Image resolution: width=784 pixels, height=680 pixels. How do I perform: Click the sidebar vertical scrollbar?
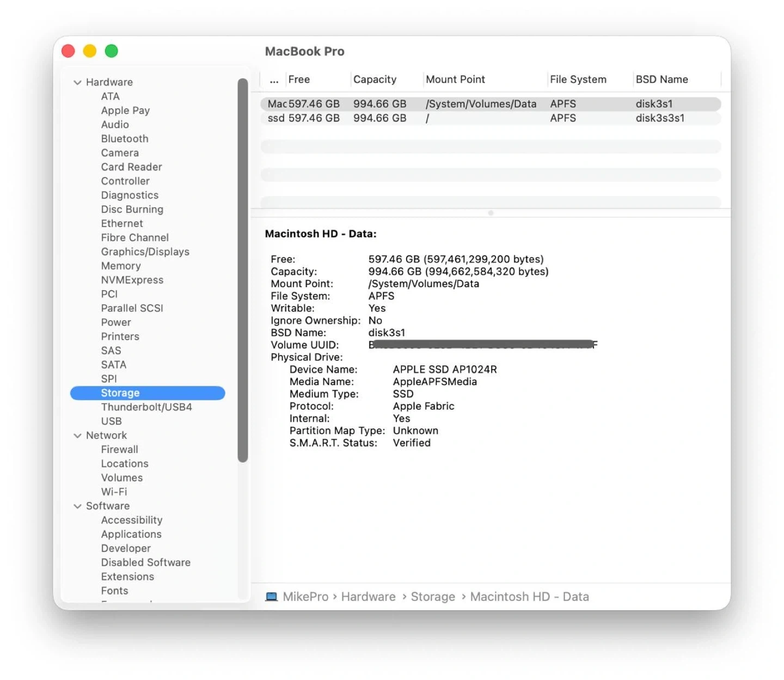tap(243, 272)
